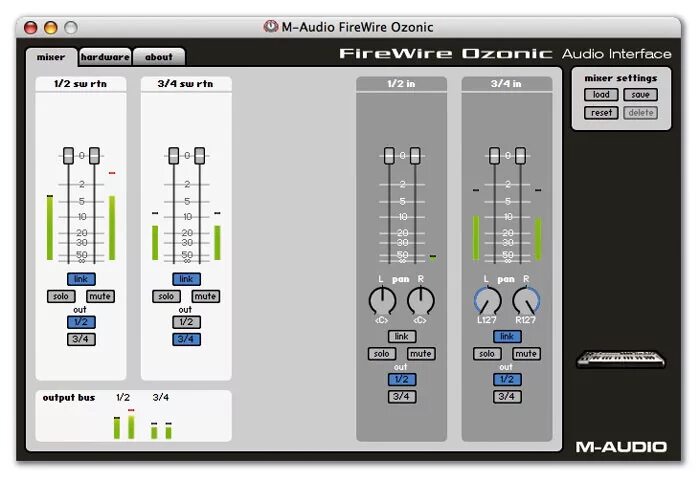Click right fader handle of 3/4 sw rtn
Viewport: 700px width, 480px height.
tap(200, 156)
